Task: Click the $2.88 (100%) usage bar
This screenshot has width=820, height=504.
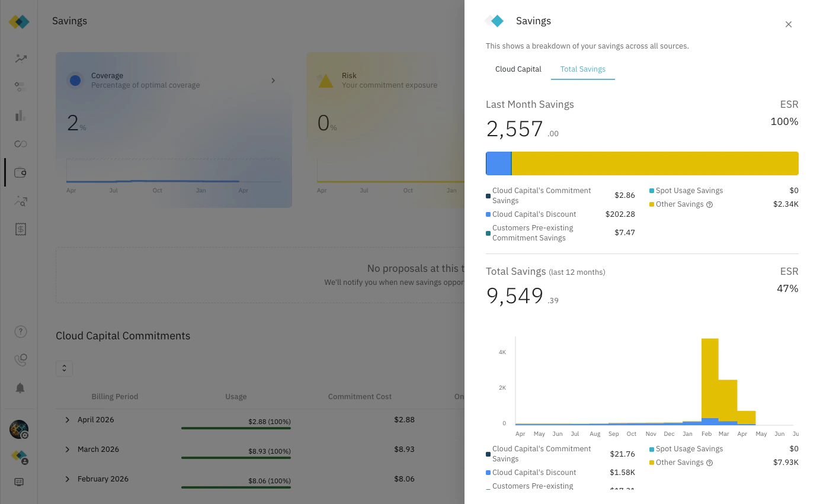Action: pos(236,428)
